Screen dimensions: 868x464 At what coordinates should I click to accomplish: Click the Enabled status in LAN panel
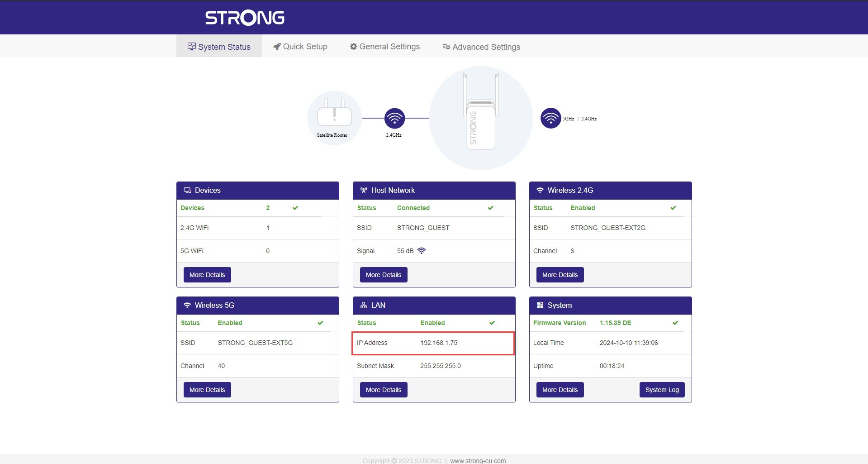(432, 323)
